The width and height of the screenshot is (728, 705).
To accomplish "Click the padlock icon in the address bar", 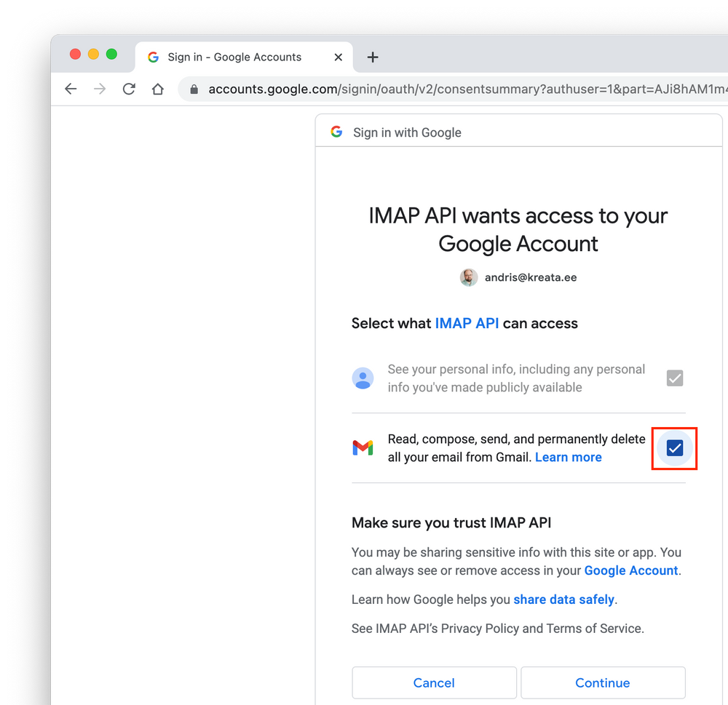I will [194, 89].
